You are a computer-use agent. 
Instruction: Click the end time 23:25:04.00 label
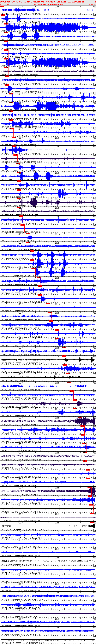91,4
